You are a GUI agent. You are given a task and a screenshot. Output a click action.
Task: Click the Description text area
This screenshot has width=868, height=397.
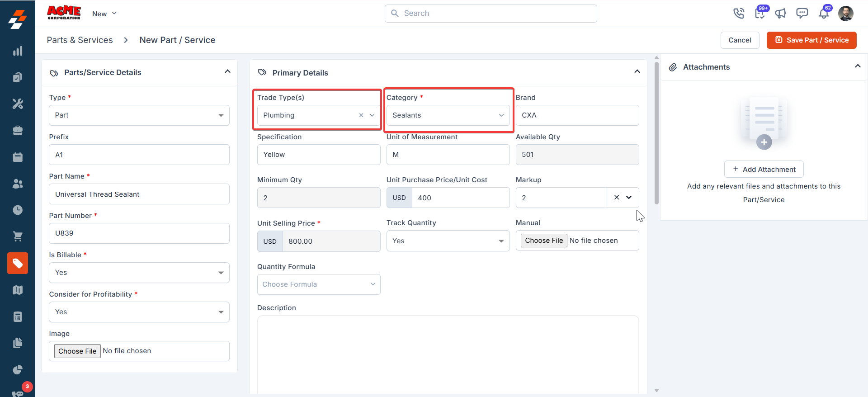pos(448,355)
